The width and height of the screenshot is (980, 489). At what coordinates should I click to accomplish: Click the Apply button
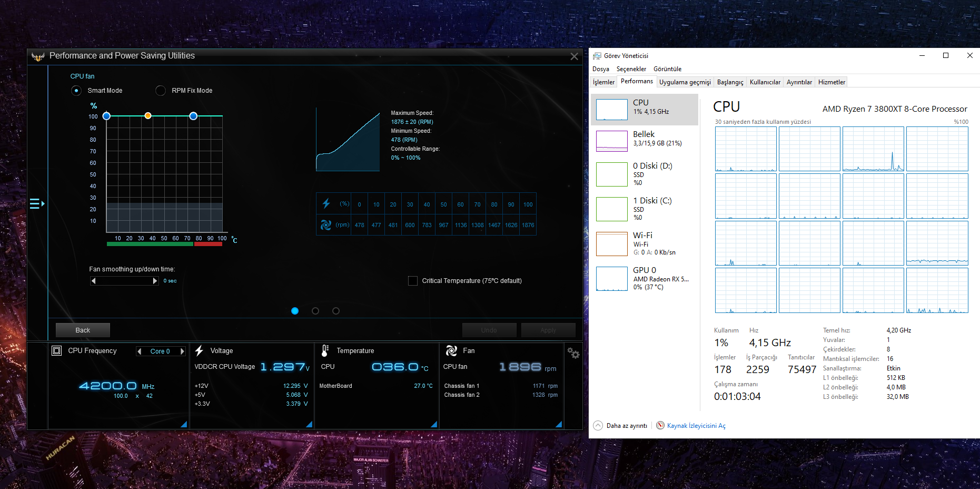pyautogui.click(x=548, y=330)
